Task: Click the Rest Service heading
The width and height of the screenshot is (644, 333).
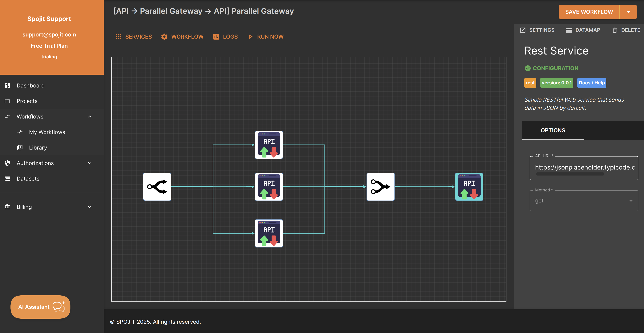Action: coord(556,51)
